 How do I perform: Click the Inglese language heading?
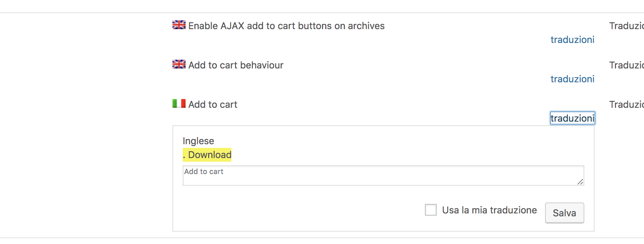(x=198, y=141)
